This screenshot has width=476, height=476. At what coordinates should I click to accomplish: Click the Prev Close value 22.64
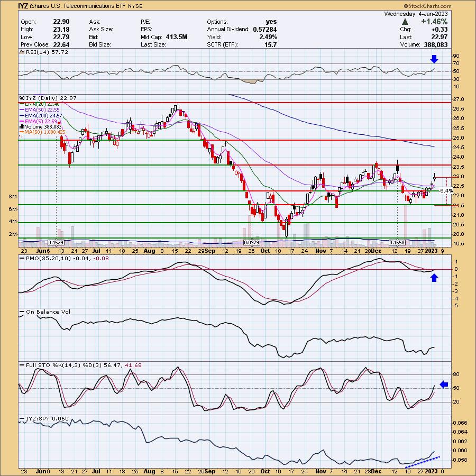coord(61,44)
